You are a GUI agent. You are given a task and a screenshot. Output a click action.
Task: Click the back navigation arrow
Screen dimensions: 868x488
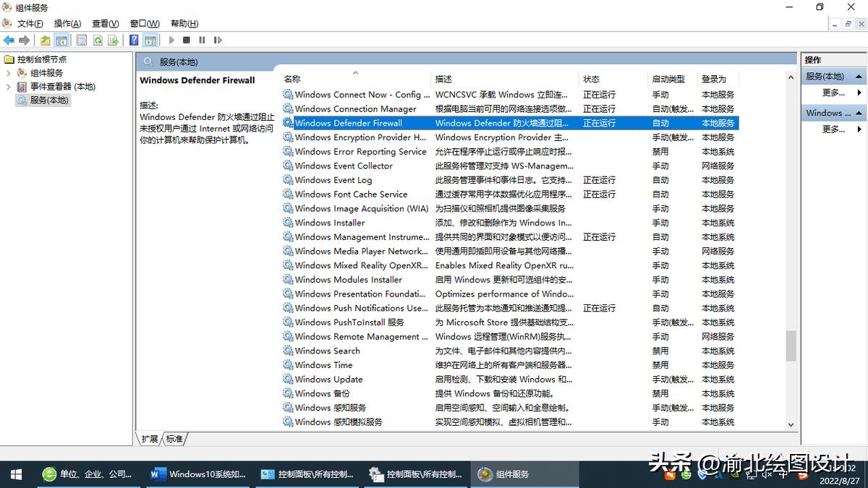pos(9,40)
